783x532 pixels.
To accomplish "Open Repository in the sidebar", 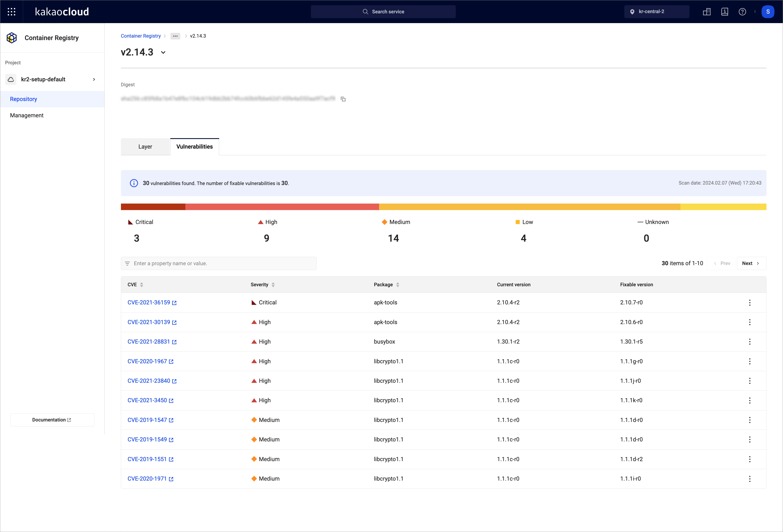I will [52, 99].
